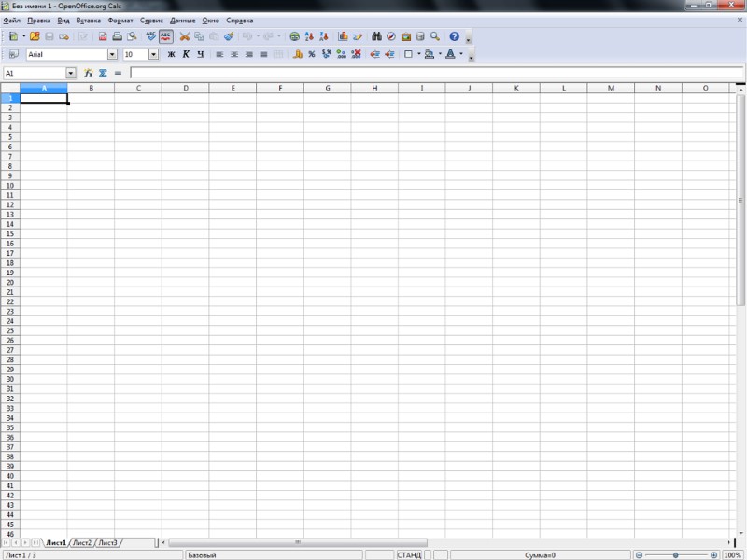Open the Данные menu
The image size is (747, 560).
pos(182,21)
